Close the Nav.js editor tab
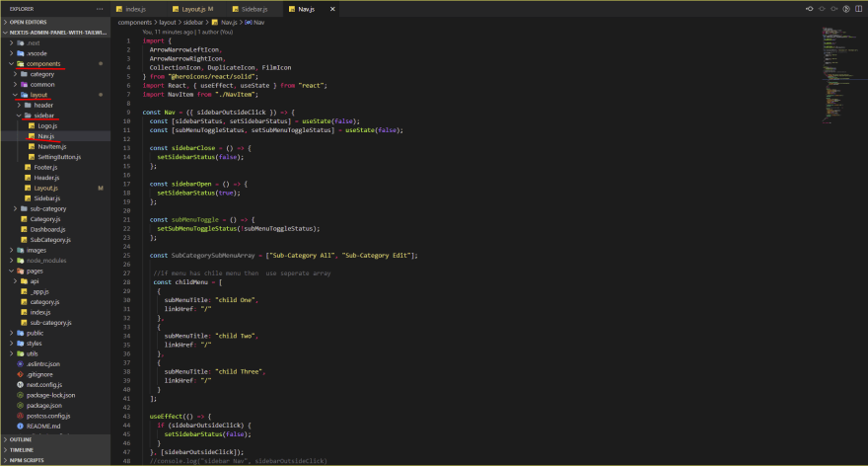 [332, 9]
